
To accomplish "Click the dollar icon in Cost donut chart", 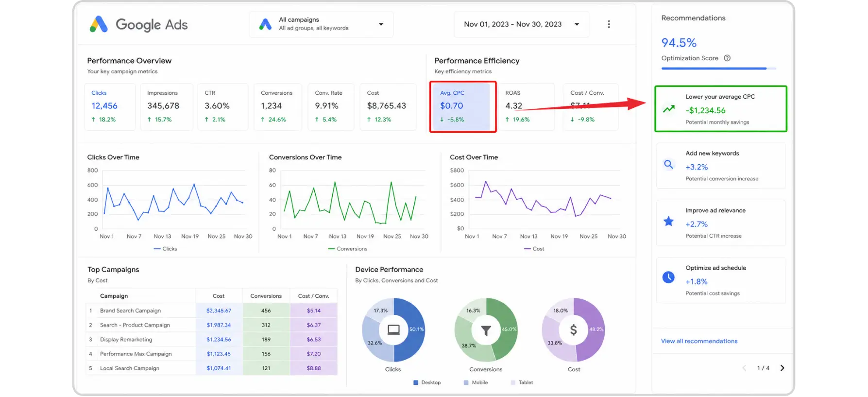I will click(574, 330).
